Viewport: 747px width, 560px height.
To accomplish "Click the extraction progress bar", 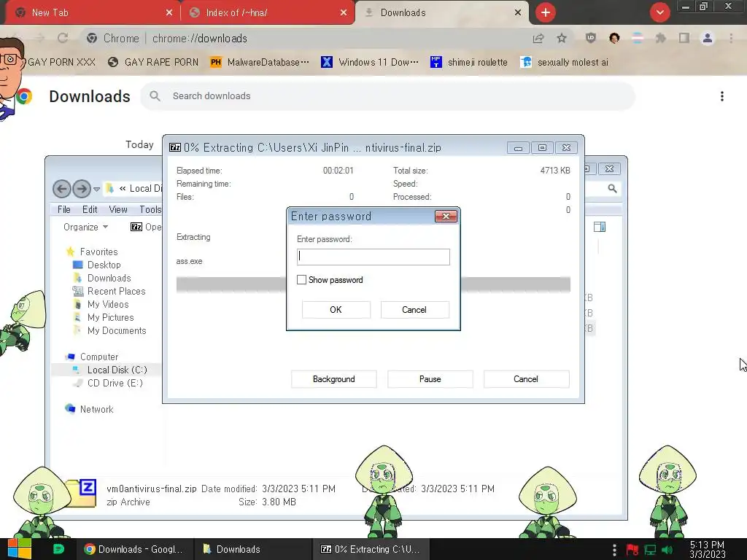I will (x=373, y=284).
